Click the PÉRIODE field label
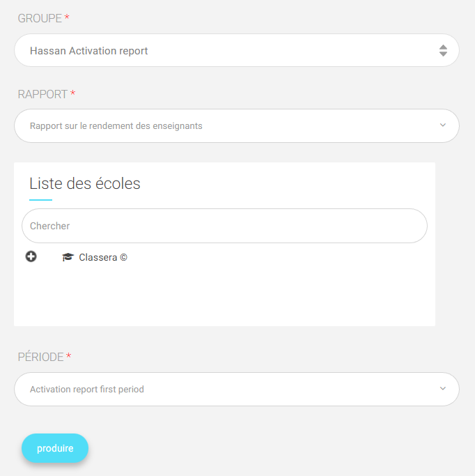 (x=40, y=357)
